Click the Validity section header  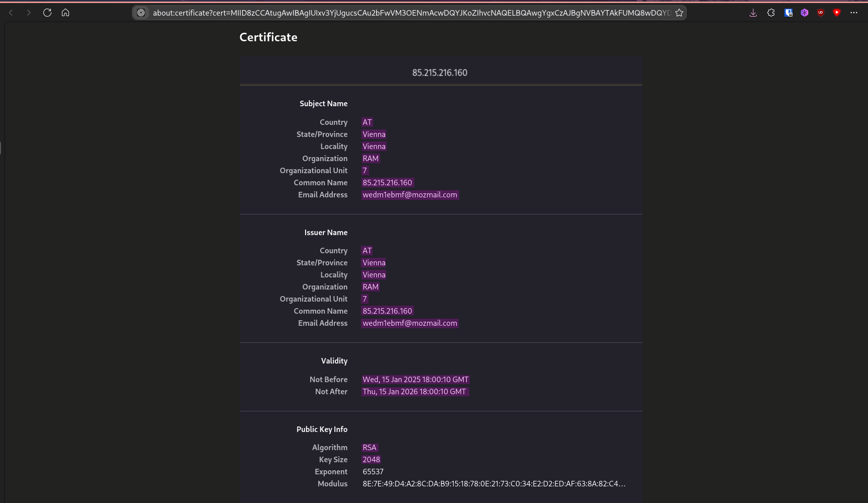(x=334, y=361)
